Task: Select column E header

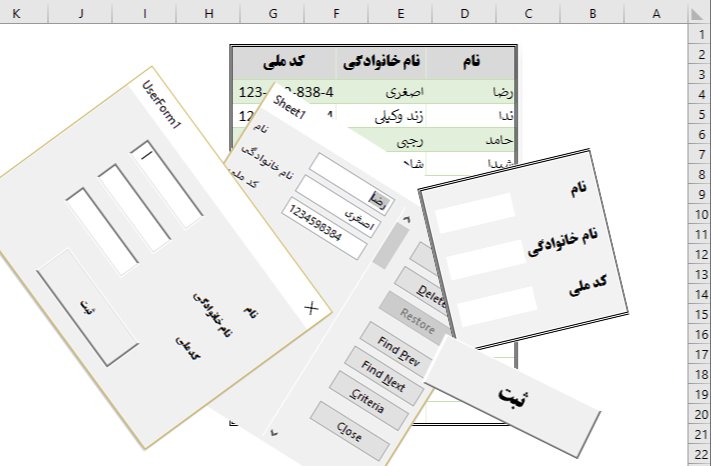Action: pos(400,14)
